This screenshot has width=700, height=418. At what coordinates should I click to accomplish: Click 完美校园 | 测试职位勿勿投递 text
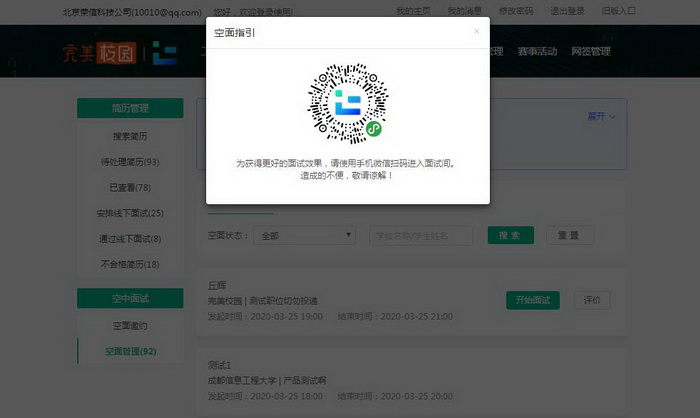pos(262,301)
